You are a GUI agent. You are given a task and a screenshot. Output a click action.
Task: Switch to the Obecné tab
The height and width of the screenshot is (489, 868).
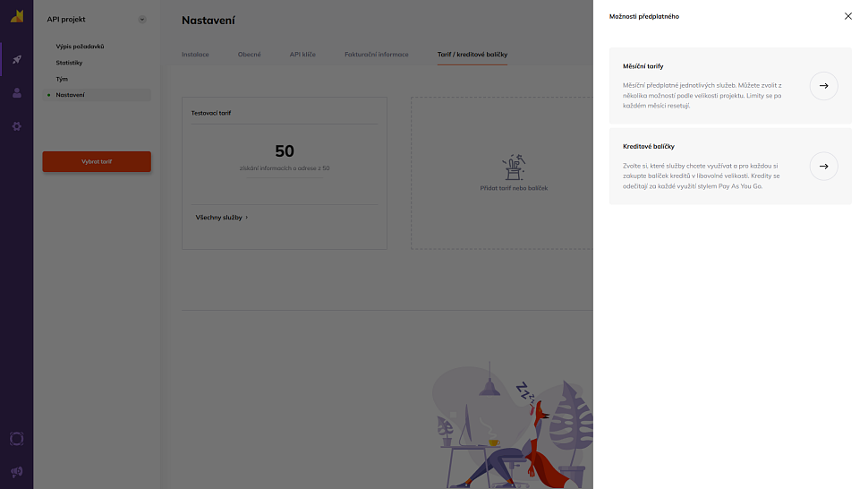(x=250, y=55)
